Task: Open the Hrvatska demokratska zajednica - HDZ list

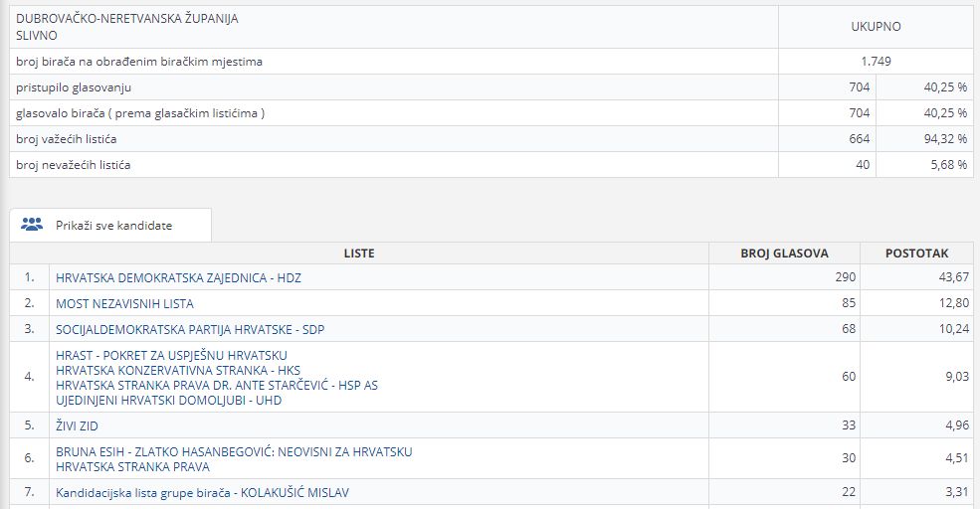Action: pos(178,278)
